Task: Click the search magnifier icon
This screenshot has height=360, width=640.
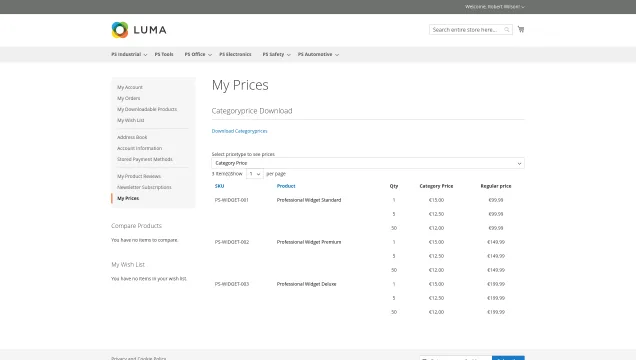Action: coord(507,30)
